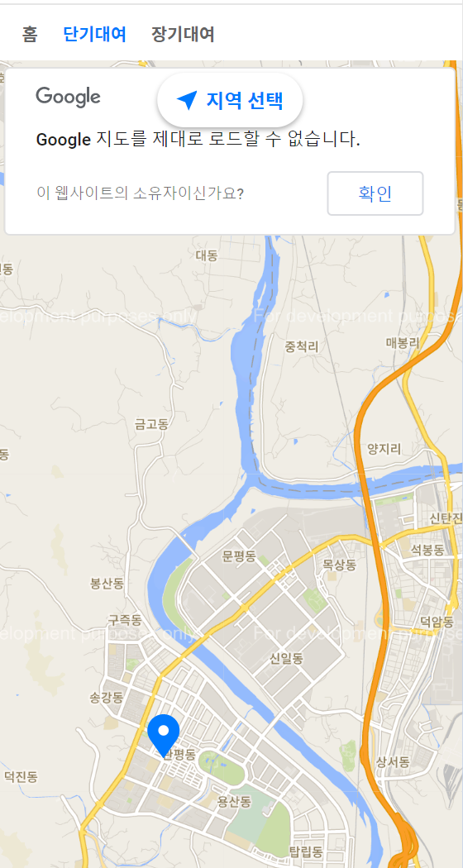Screen dimensions: 463x868
Task: Open the 홈 tab
Action: 30,35
